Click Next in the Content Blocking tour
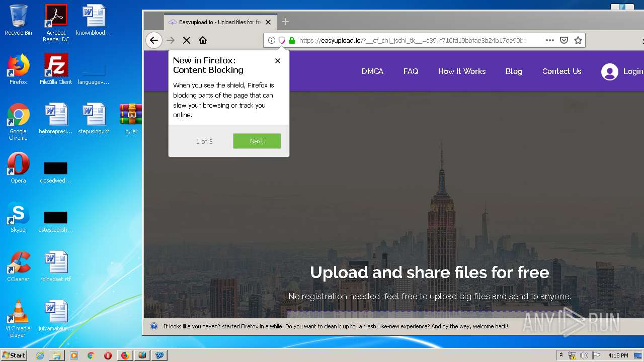This screenshot has height=362, width=644. point(257,141)
